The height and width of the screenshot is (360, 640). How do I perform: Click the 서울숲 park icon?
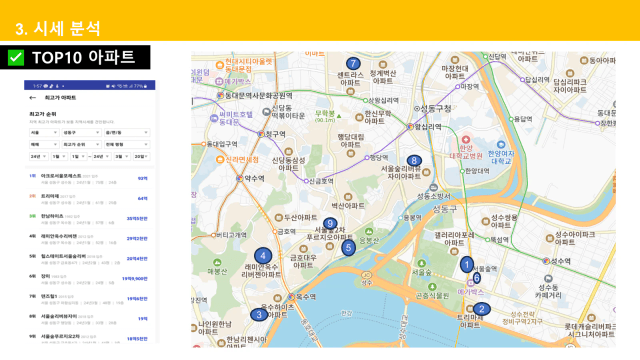[x=421, y=263]
